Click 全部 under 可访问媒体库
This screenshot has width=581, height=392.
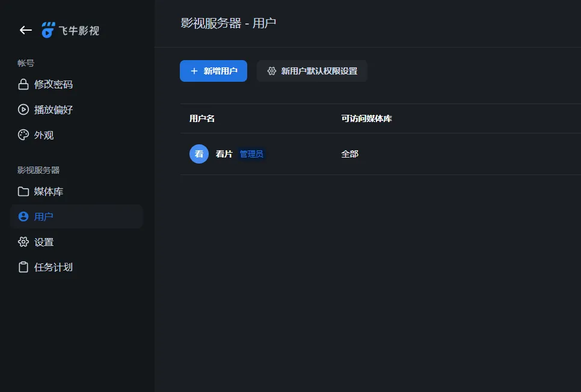(349, 154)
